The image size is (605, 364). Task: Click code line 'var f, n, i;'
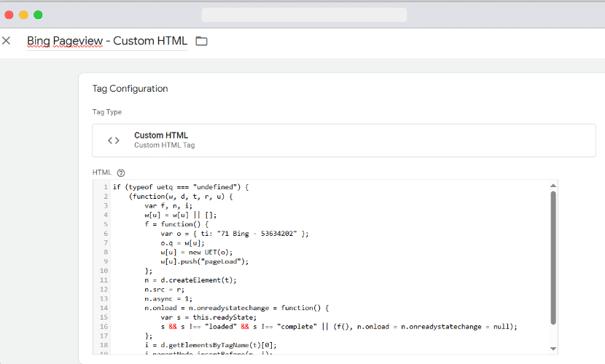(168, 206)
